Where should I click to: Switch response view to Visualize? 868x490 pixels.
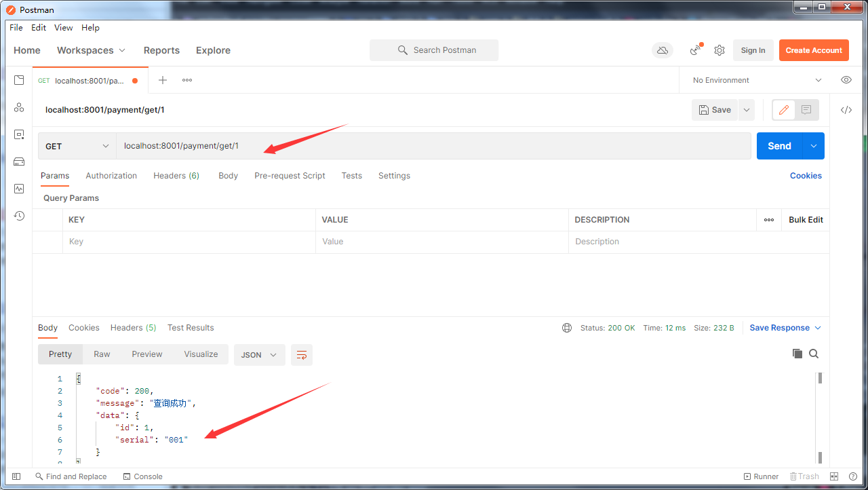pos(201,354)
